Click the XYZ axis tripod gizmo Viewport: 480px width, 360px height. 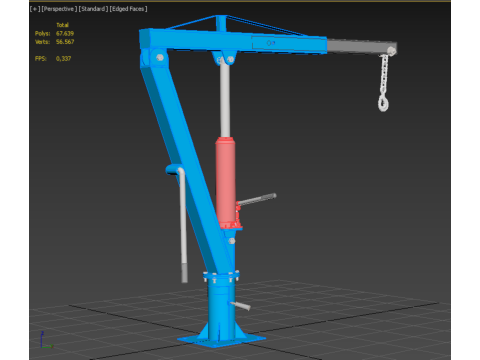pos(46,341)
